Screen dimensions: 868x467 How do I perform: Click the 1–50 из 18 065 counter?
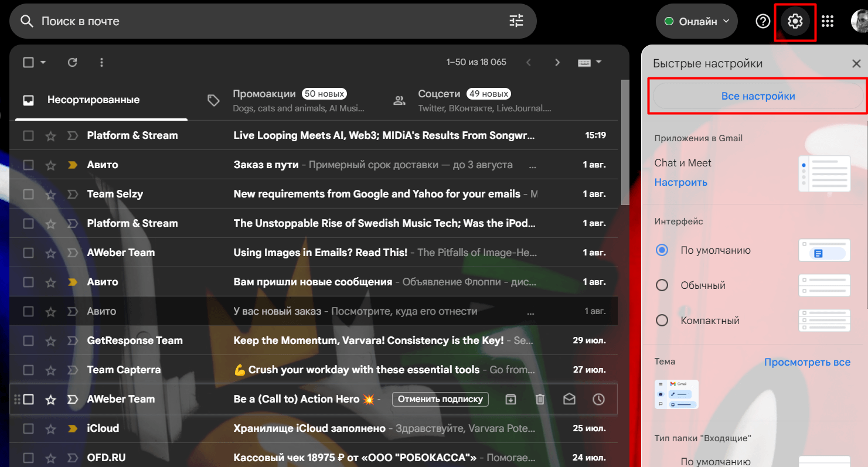(476, 62)
